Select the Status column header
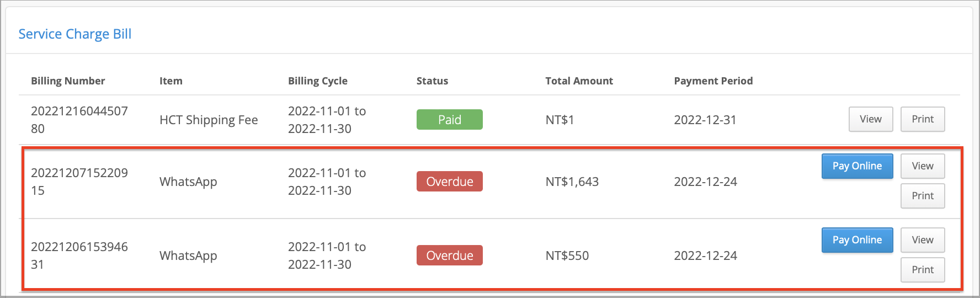 [432, 81]
